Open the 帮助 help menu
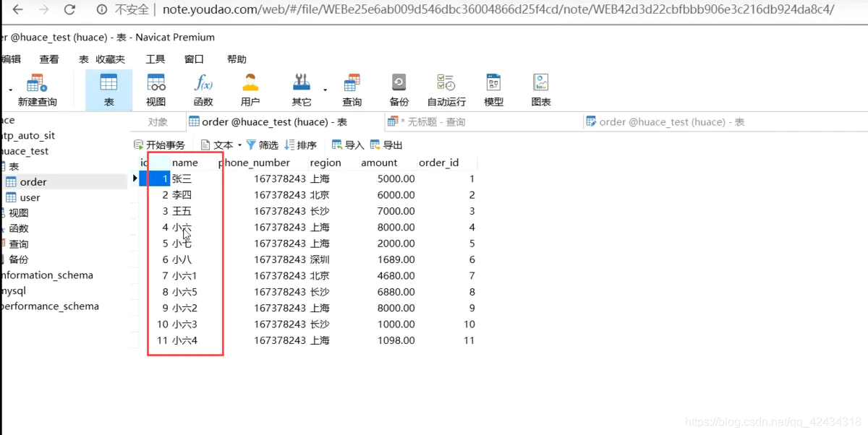The image size is (868, 435). [237, 59]
